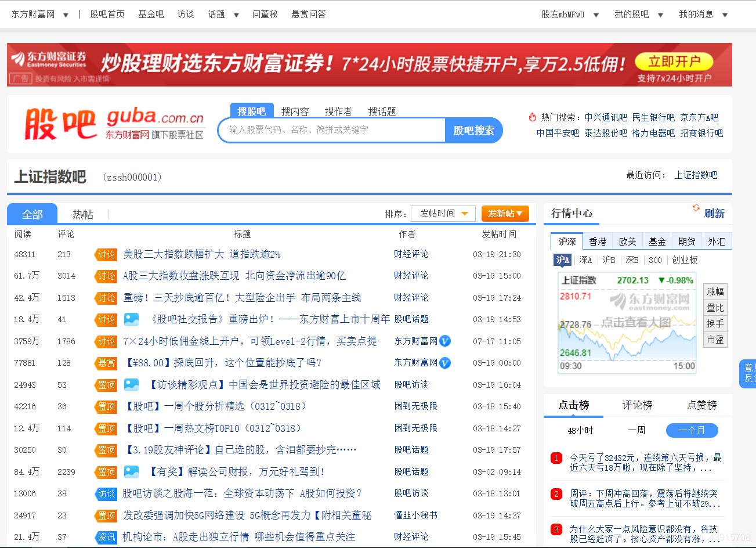Switch to the 搜内容 search tab
This screenshot has height=548, width=756.
pyautogui.click(x=295, y=111)
